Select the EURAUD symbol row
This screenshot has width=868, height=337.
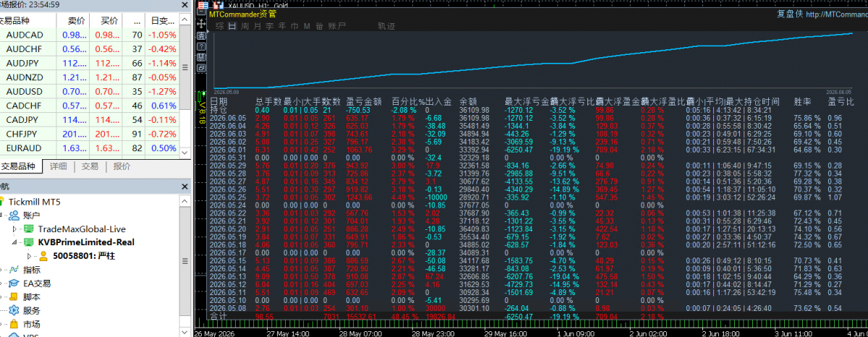click(x=89, y=148)
